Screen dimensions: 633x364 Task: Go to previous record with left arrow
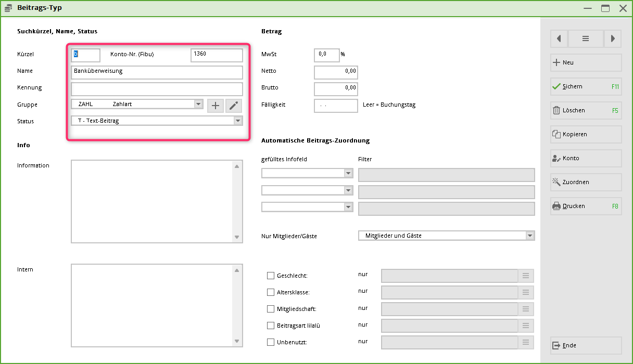pyautogui.click(x=559, y=38)
